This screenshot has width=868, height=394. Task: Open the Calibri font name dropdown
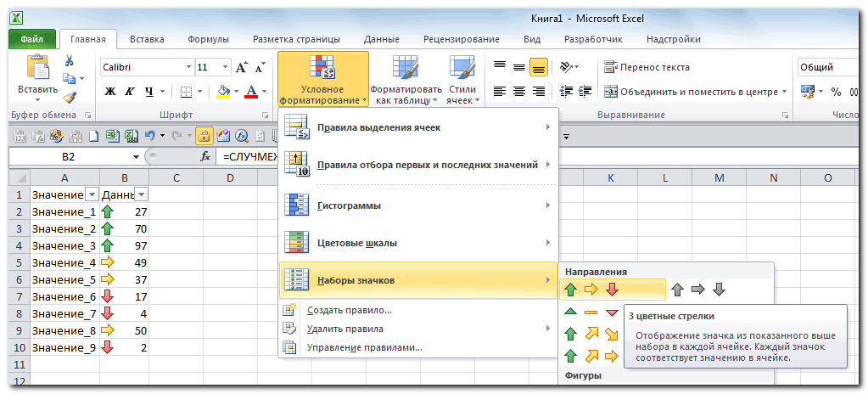188,67
